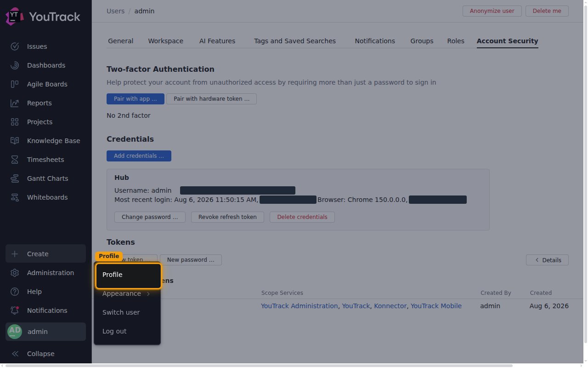Screen dimensions: 588x368
Task: Click Pair with hardware token button
Action: [211, 99]
